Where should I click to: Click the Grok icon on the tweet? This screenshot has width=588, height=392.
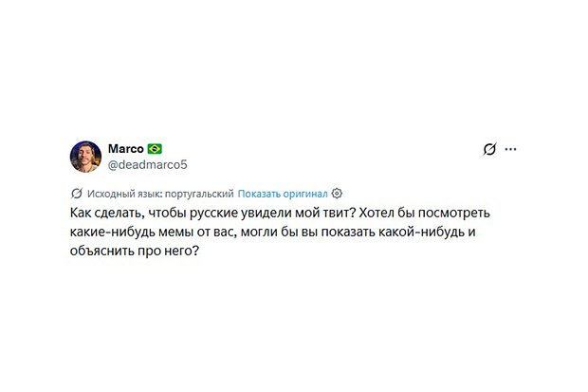(x=489, y=150)
